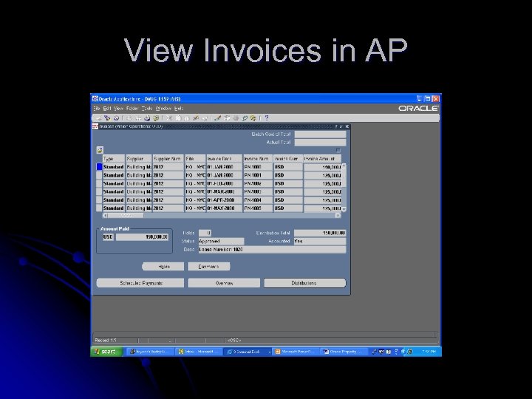Click the Supplier column header
The width and height of the screenshot is (532, 399).
[138, 158]
